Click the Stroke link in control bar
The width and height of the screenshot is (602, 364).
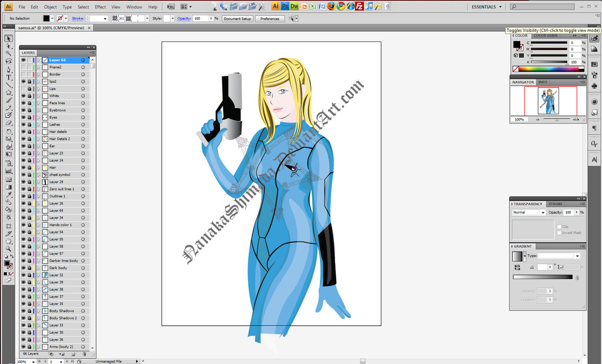click(x=78, y=18)
